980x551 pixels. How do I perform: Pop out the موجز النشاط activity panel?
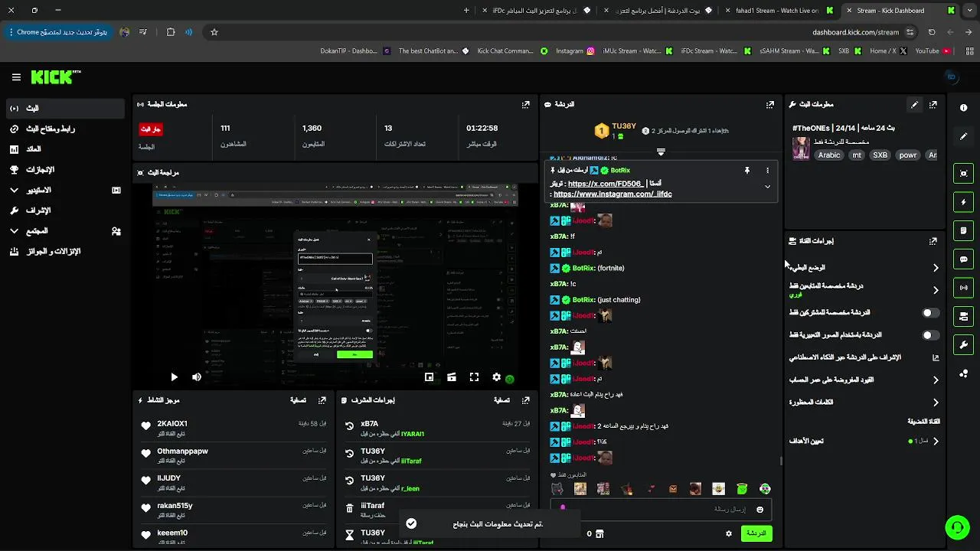pyautogui.click(x=322, y=400)
